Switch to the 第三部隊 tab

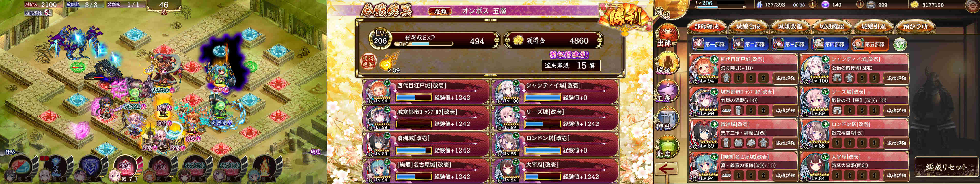click(x=790, y=45)
